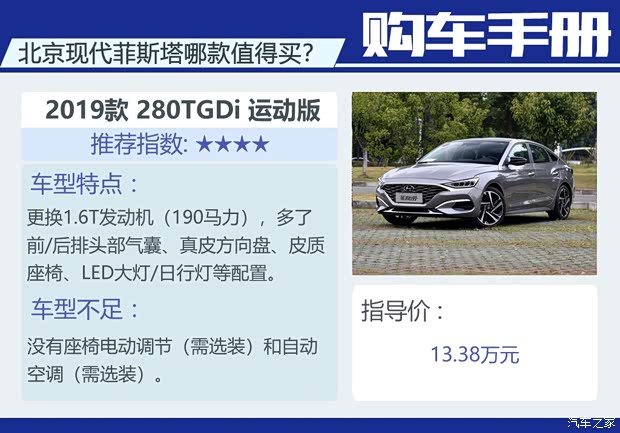Image resolution: width=620 pixels, height=433 pixels.
Task: Click the fourth recommendation star
Action: point(261,144)
